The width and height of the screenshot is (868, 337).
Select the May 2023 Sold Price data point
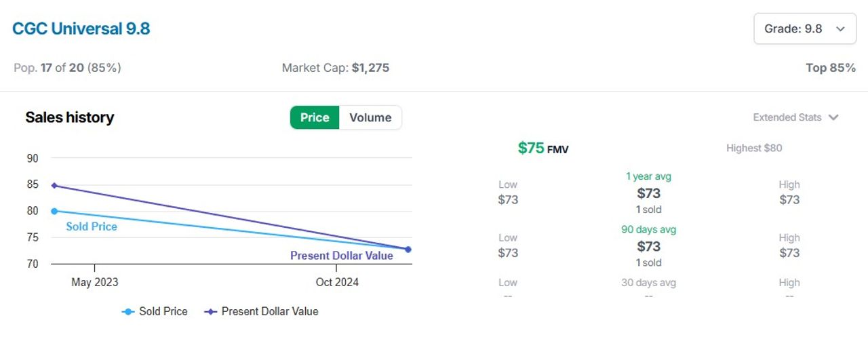click(54, 211)
